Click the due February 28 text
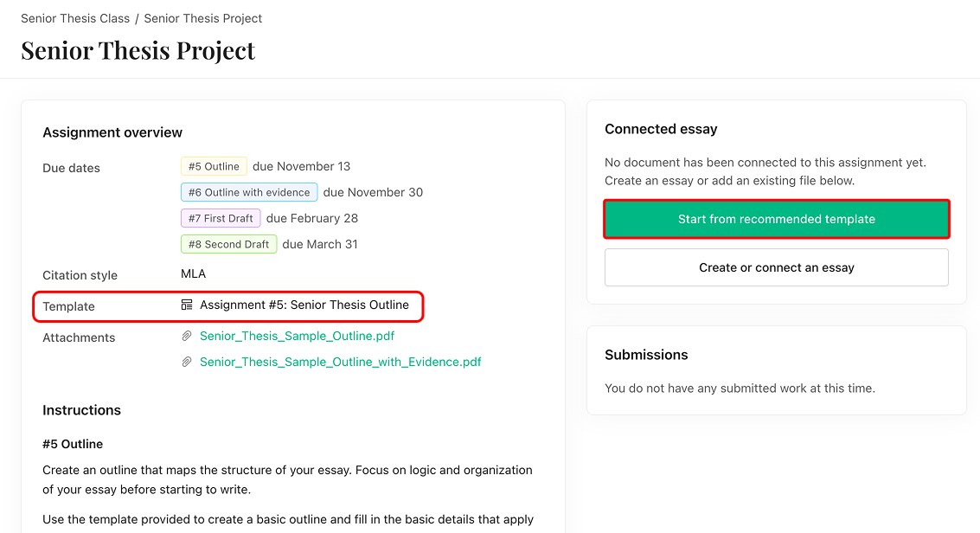The height and width of the screenshot is (533, 980). (x=312, y=218)
